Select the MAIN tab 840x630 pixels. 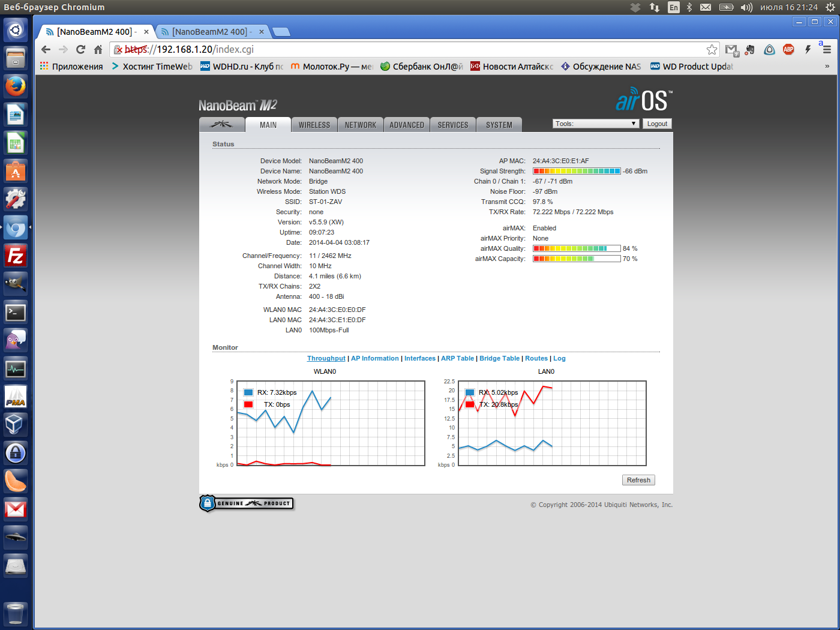(x=268, y=125)
